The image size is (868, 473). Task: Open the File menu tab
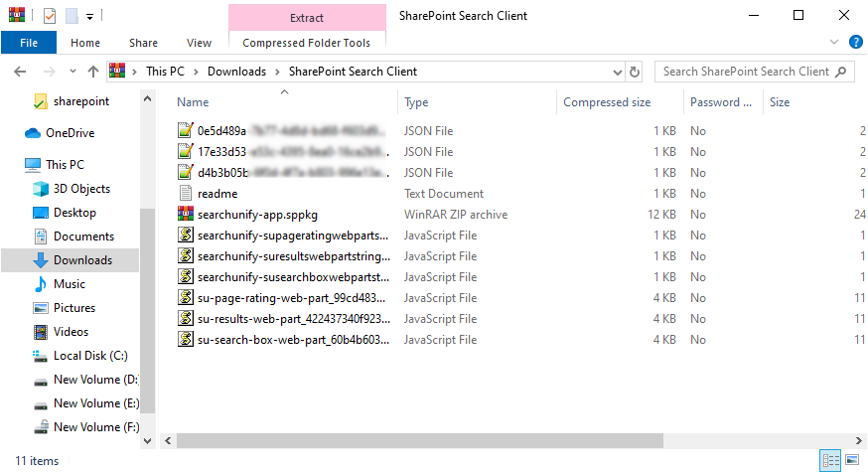click(x=29, y=43)
